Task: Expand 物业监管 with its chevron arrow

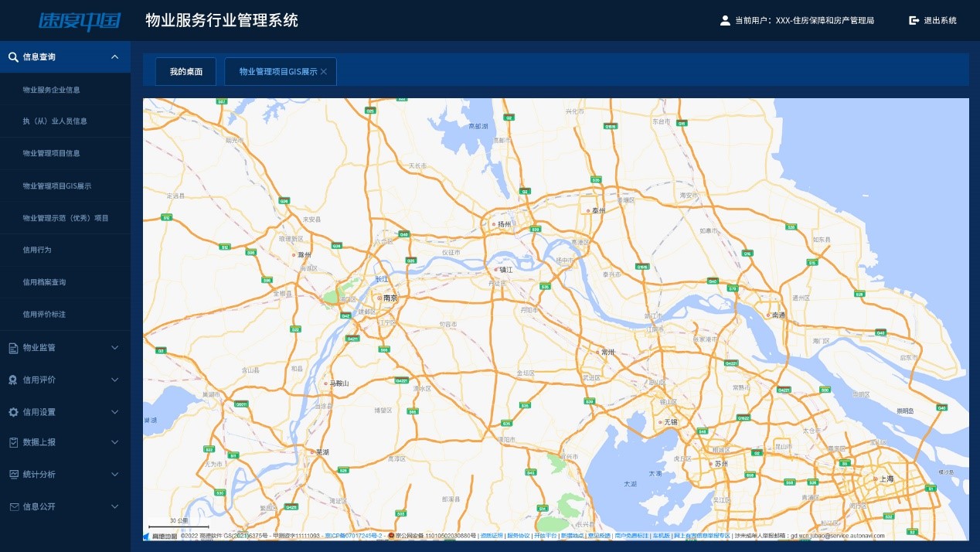Action: click(x=115, y=348)
